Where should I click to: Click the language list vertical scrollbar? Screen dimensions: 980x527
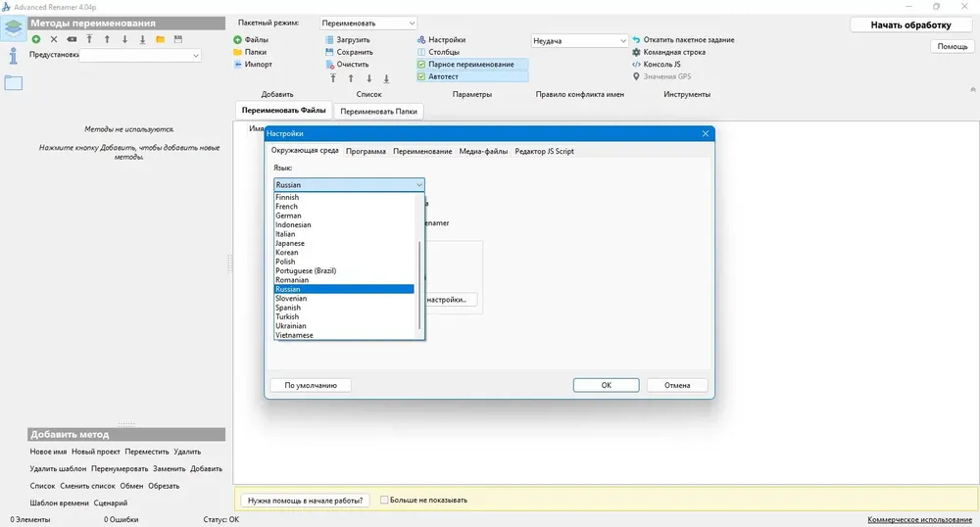(x=419, y=284)
